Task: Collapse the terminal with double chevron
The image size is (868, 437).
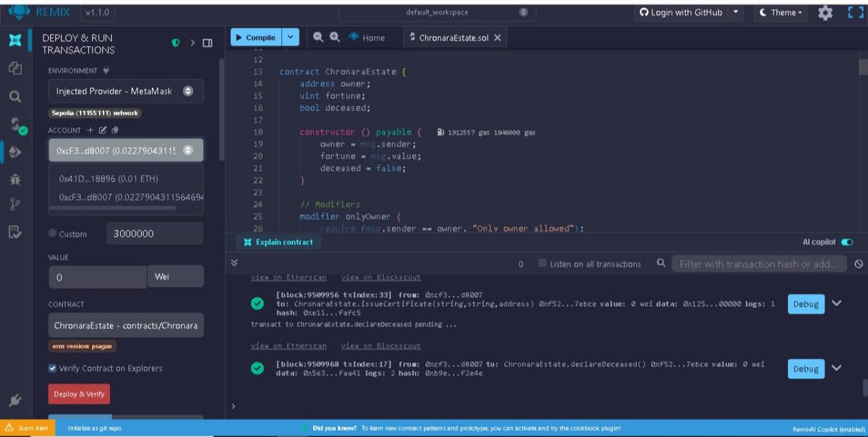Action: click(234, 263)
